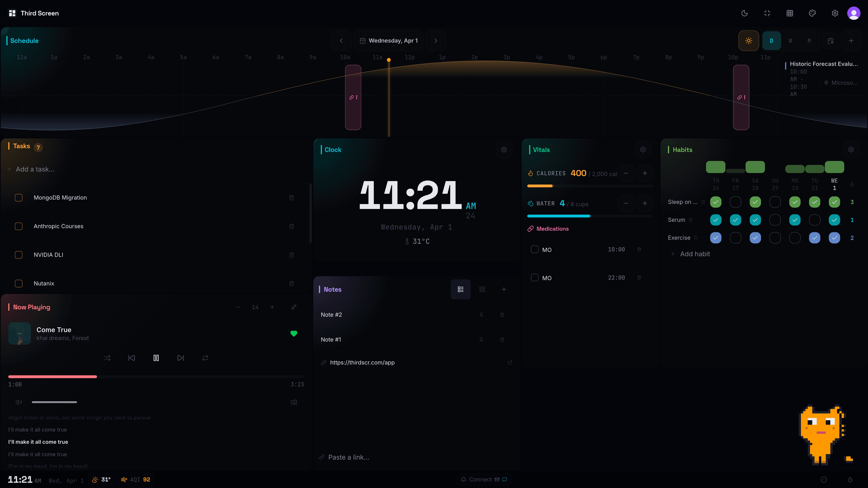
Task: Switch Notes to grid view
Action: (482, 289)
